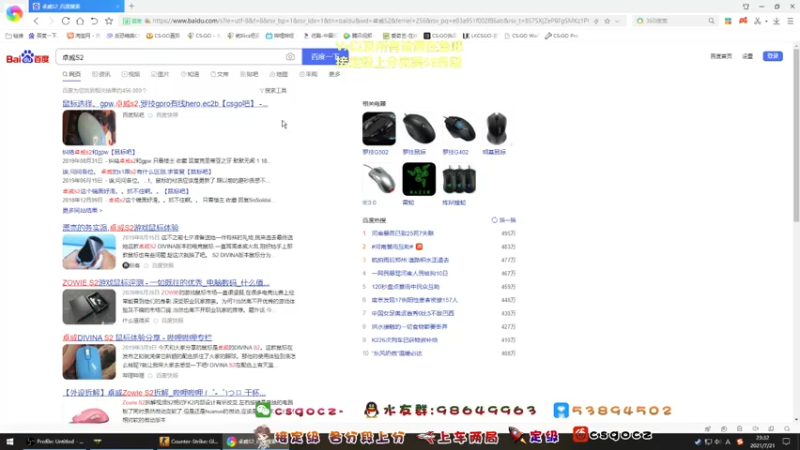Open the scissors screenshot tool icon

[x=758, y=21]
